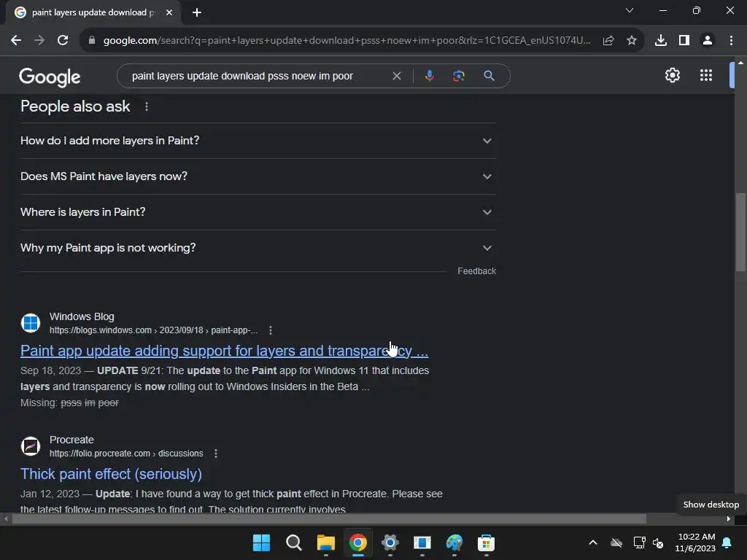747x560 pixels.
Task: Click the Procreate favicon
Action: click(x=31, y=446)
